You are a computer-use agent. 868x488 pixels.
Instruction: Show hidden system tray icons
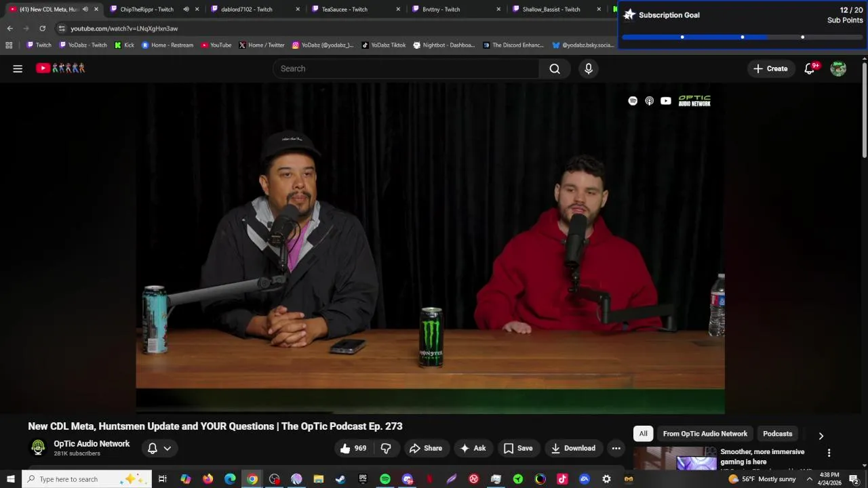coord(809,479)
